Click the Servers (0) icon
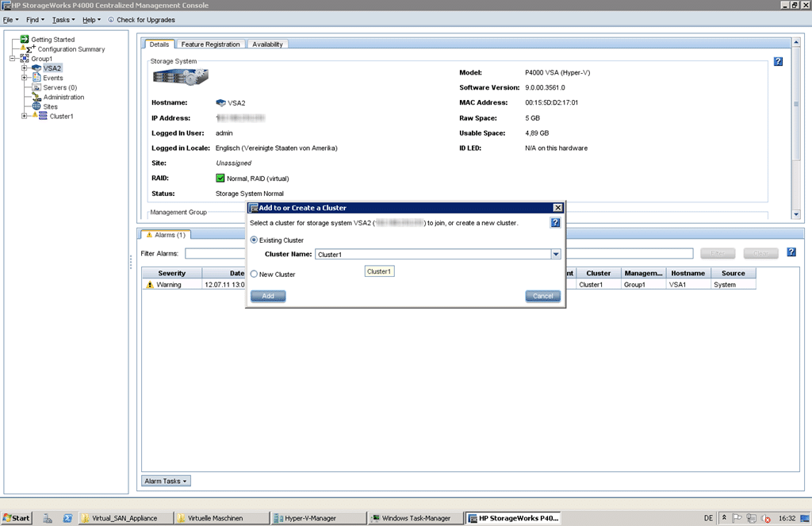The image size is (812, 526). (x=36, y=87)
